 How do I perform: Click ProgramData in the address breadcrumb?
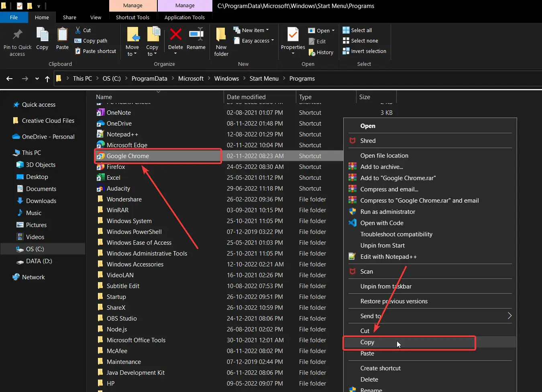[x=149, y=79]
